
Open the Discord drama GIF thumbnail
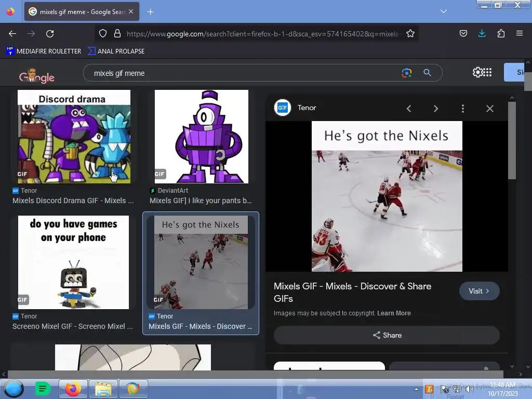74,137
